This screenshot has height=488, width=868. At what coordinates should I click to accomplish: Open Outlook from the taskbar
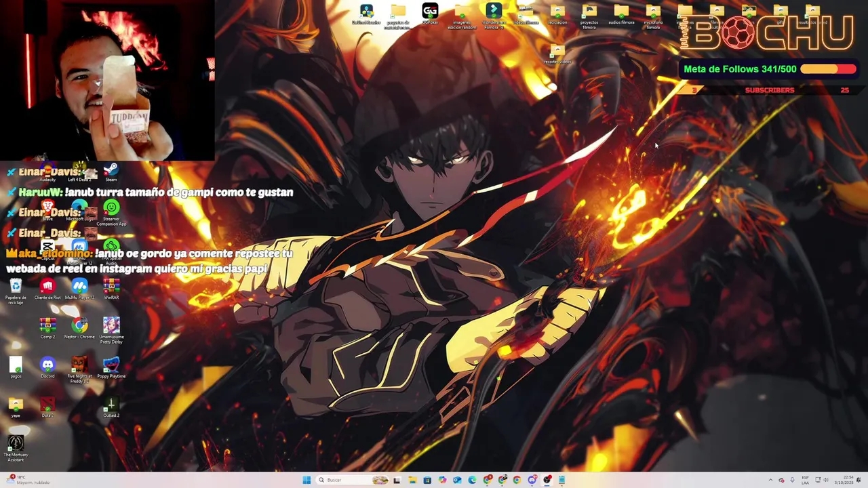(457, 480)
